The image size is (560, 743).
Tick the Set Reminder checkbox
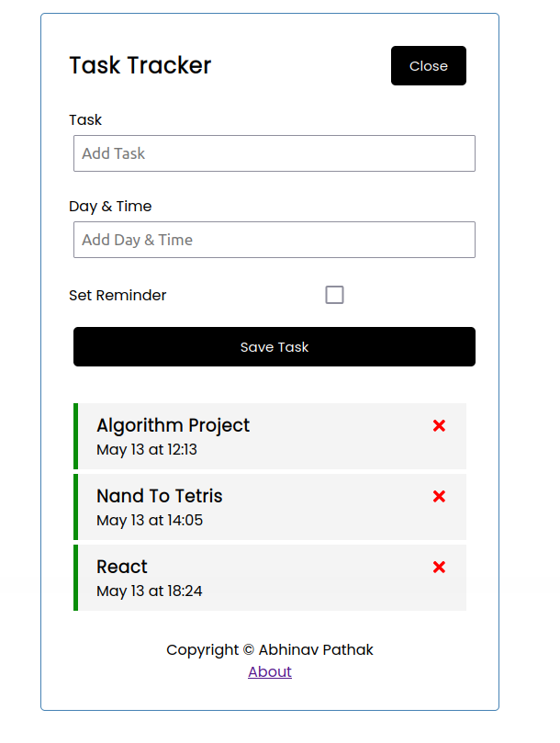click(x=334, y=295)
